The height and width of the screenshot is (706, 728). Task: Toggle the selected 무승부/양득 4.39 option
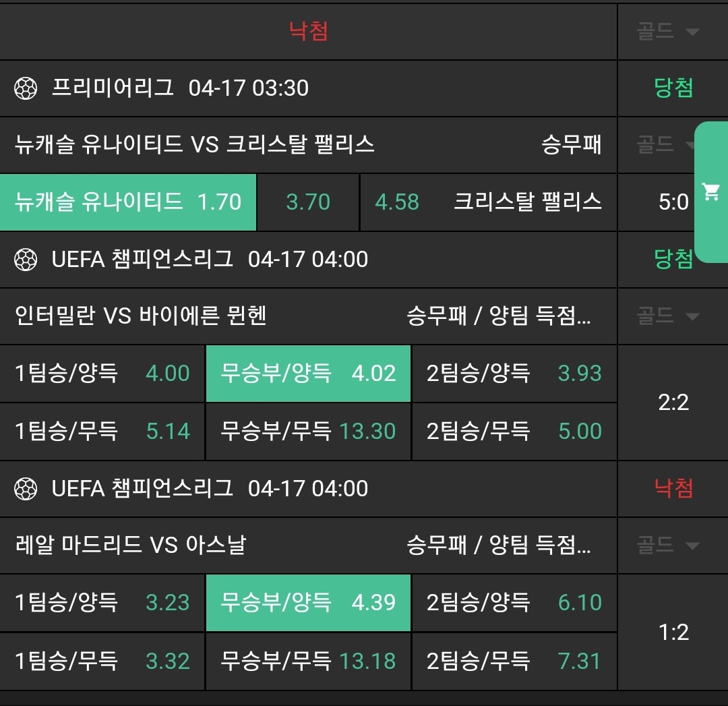tap(308, 602)
